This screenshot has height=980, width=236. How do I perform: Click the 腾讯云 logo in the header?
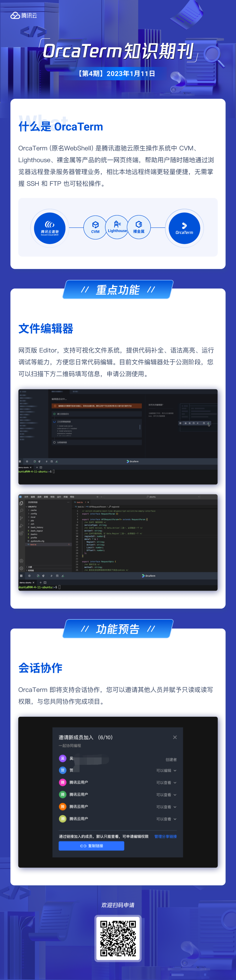pyautogui.click(x=24, y=16)
